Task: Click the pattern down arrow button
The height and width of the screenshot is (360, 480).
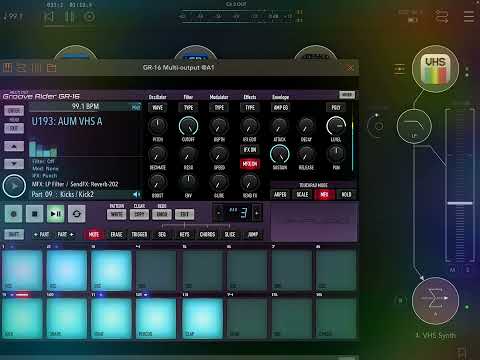Action: pyautogui.click(x=14, y=164)
